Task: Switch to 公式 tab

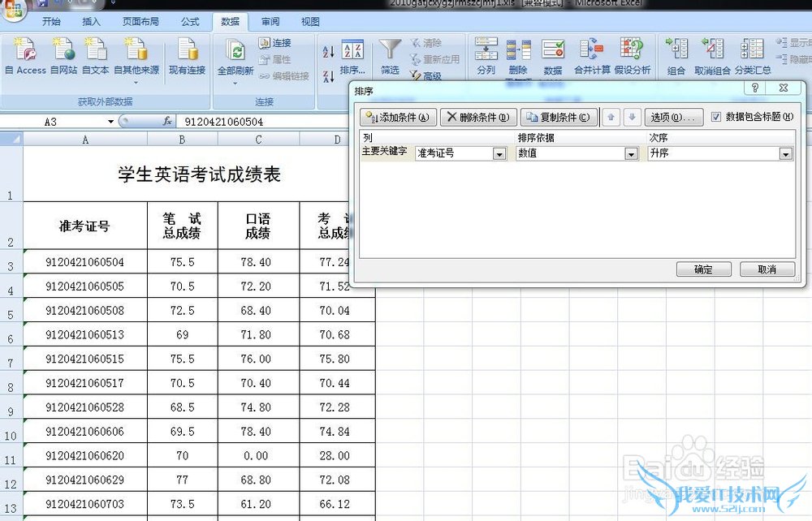Action: [x=190, y=22]
